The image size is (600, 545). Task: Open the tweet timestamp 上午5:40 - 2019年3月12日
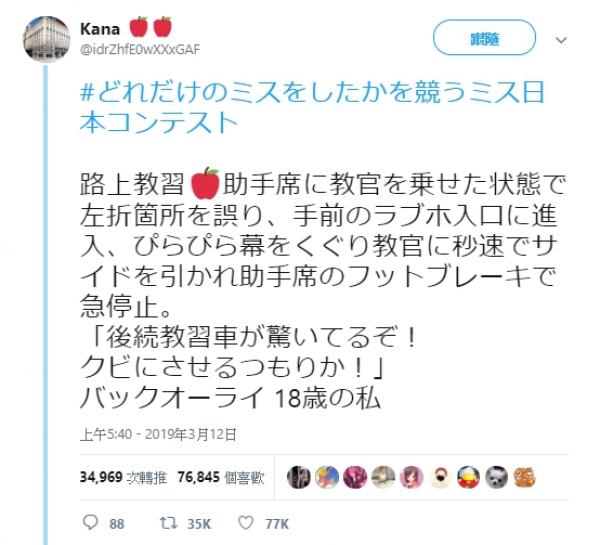pos(158,434)
